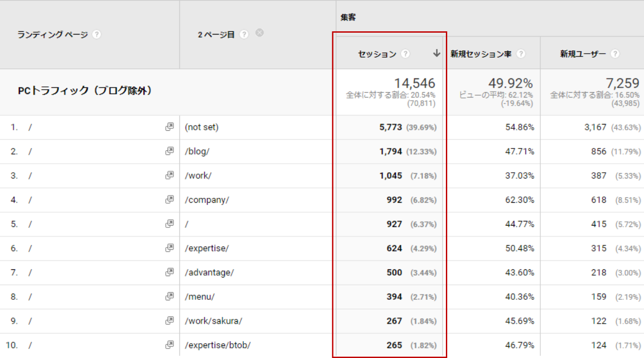Toggle sort arrow in セッション column
This screenshot has height=358, width=644.
tap(437, 54)
